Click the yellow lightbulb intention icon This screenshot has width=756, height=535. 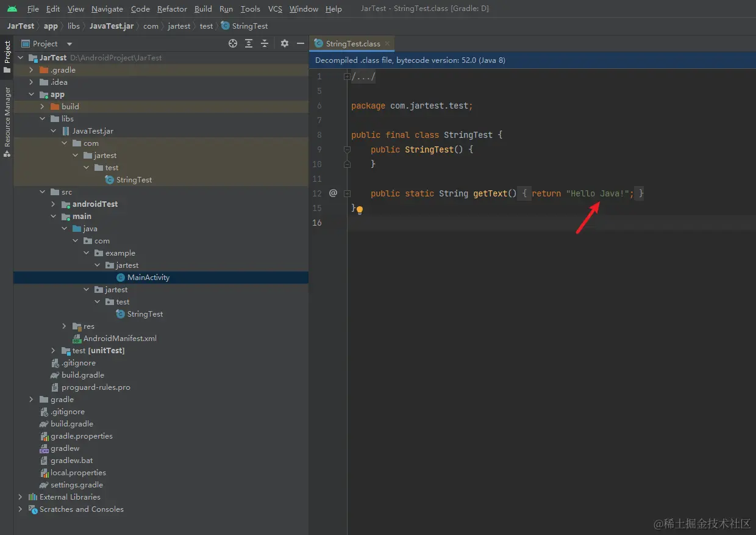point(360,210)
